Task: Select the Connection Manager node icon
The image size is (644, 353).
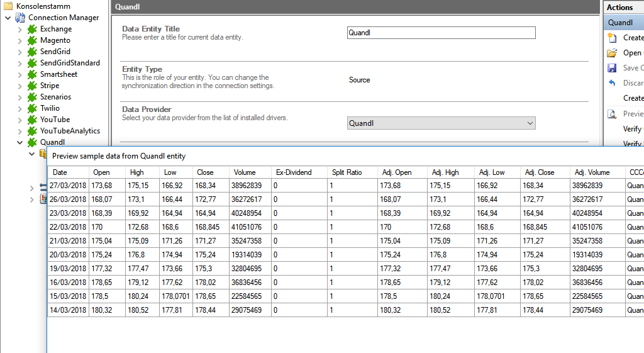Action: point(19,18)
